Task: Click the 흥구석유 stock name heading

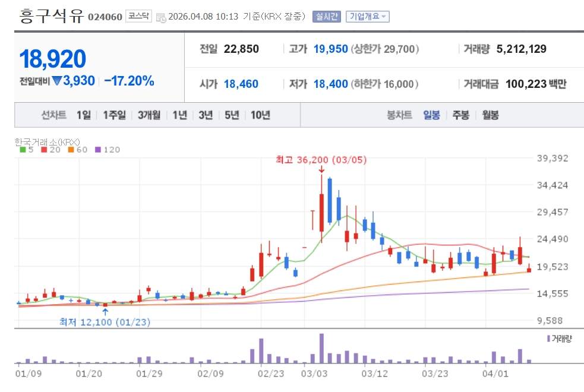Action: 52,16
